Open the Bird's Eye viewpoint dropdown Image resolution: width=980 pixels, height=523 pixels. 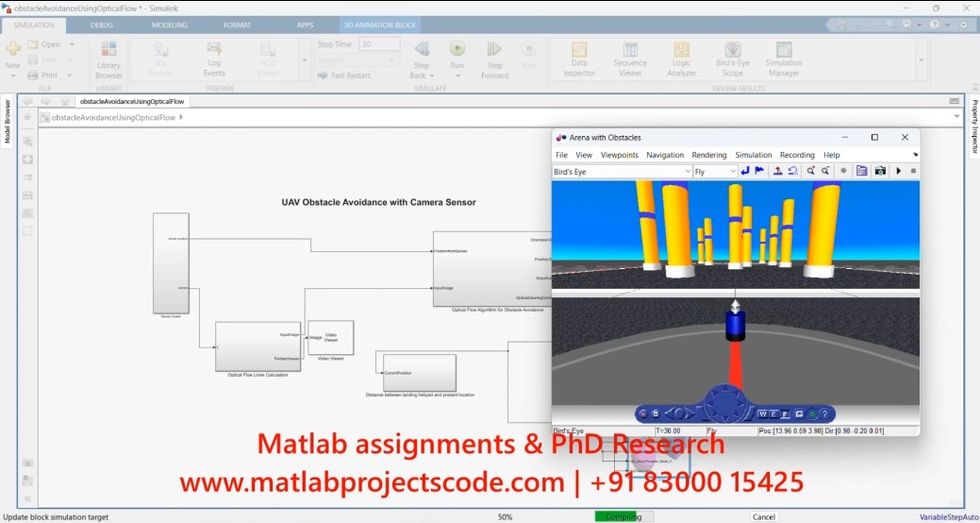point(688,172)
